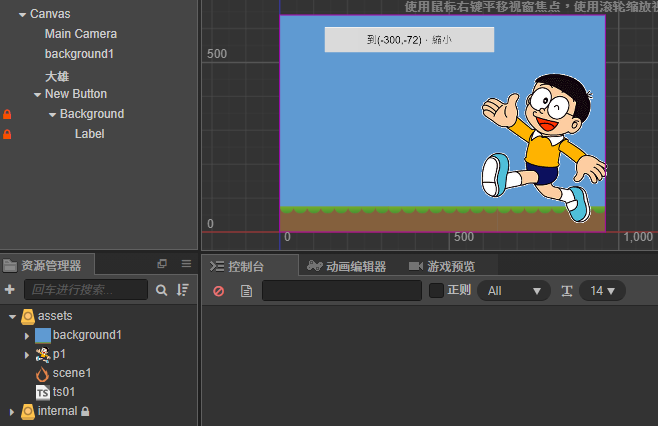Collapse the Background node arrow

point(52,115)
